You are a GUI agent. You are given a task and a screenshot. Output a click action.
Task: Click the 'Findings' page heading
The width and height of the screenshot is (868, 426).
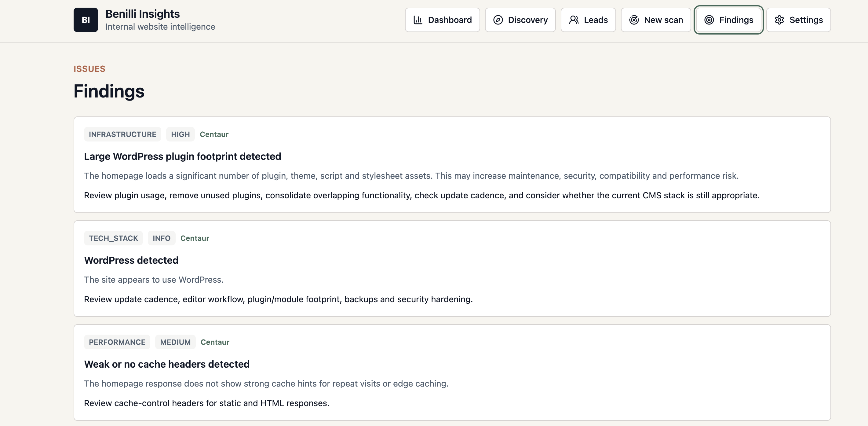tap(109, 91)
